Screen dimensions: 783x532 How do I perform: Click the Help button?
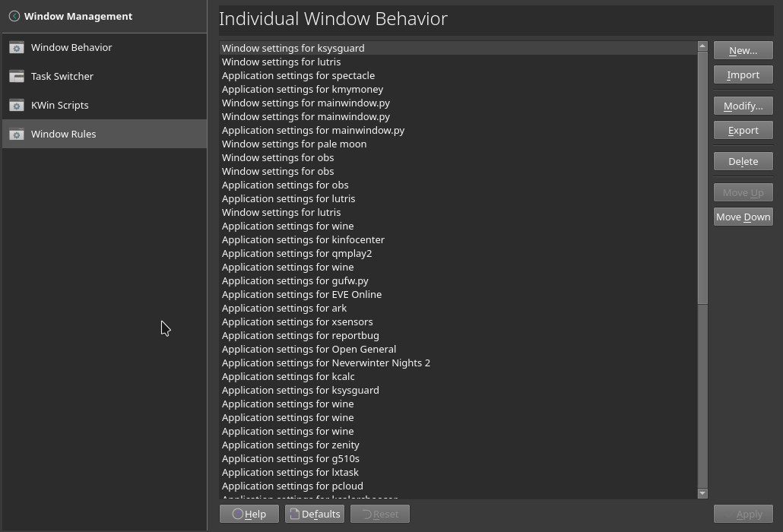(x=249, y=514)
